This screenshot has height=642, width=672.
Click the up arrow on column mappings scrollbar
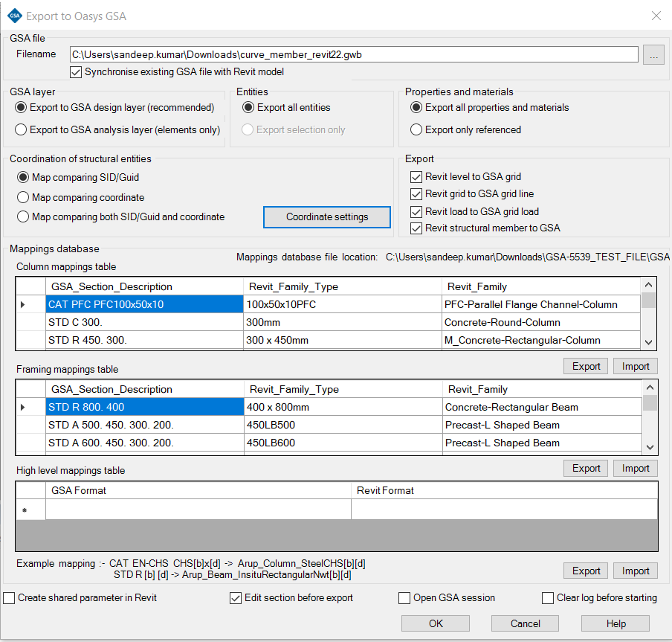tap(647, 285)
